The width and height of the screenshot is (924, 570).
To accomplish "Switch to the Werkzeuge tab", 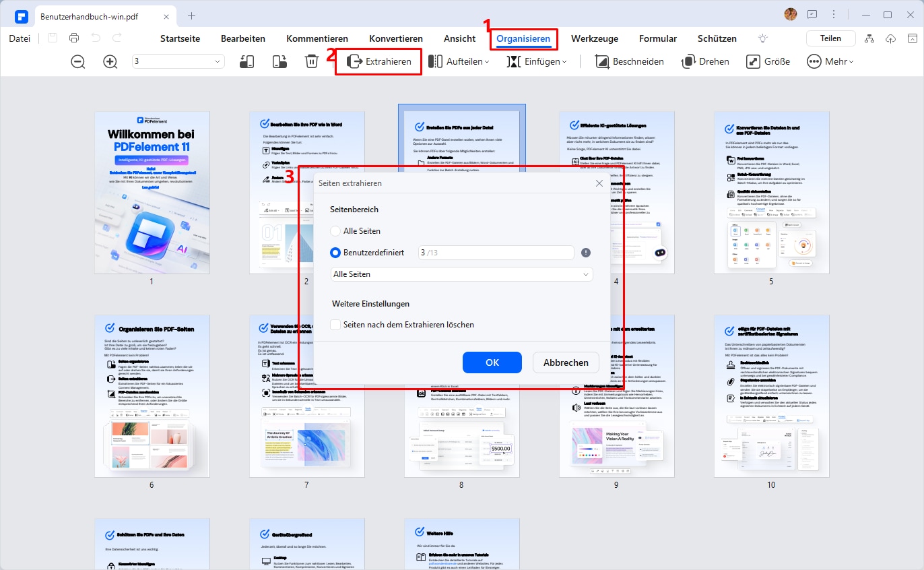I will [x=595, y=38].
